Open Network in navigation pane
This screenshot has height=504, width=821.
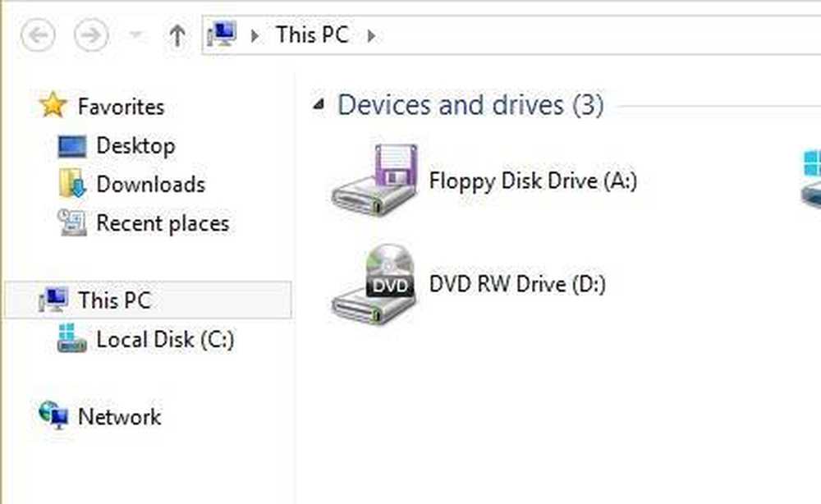coord(119,417)
